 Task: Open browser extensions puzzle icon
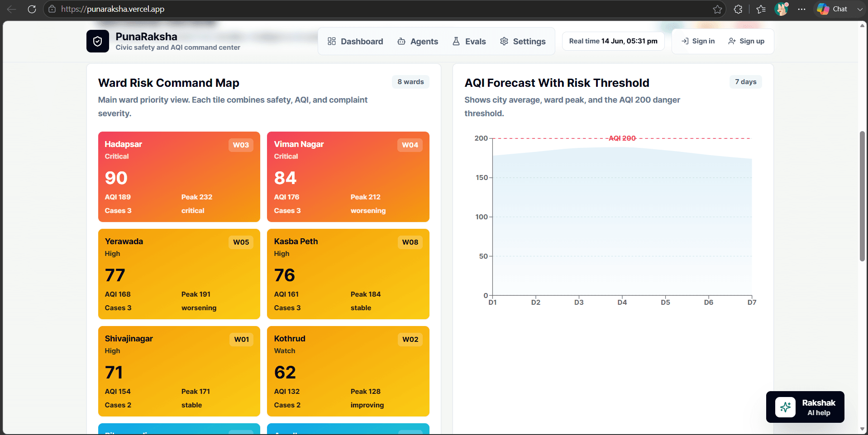(x=738, y=9)
